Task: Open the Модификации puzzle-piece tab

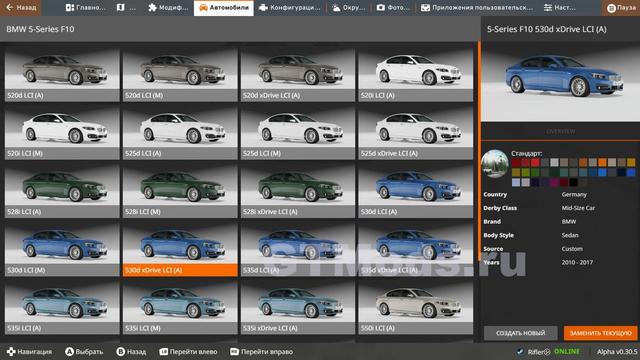Action: pyautogui.click(x=168, y=8)
